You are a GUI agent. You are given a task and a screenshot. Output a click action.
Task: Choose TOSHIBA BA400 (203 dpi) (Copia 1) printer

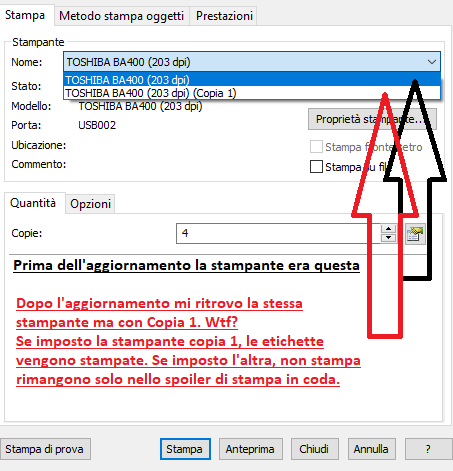pyautogui.click(x=252, y=93)
